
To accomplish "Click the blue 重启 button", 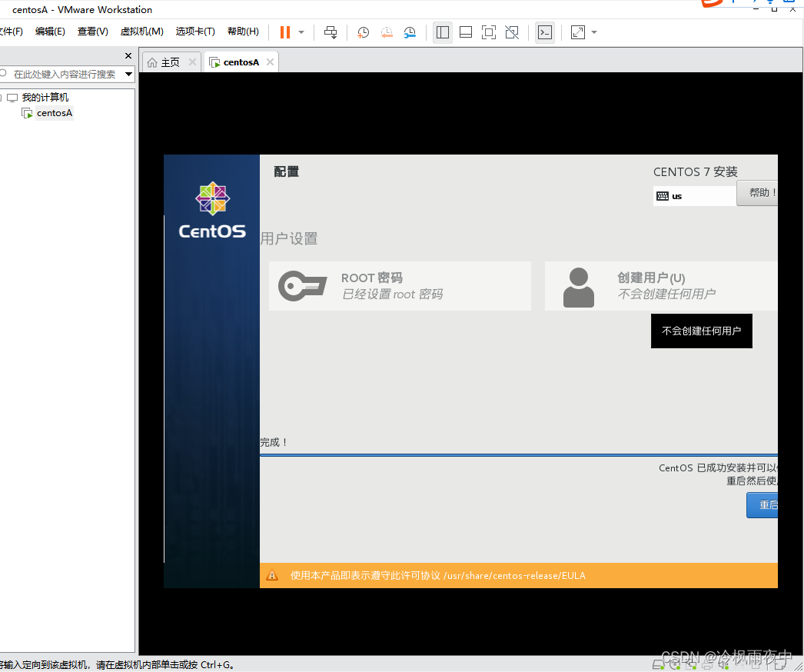I will click(762, 505).
